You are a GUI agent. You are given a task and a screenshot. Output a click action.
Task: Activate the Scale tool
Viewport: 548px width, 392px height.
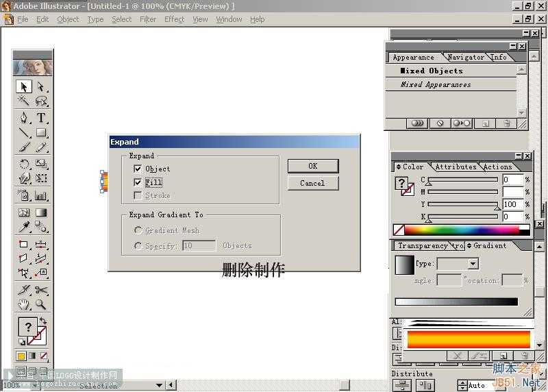pyautogui.click(x=41, y=163)
